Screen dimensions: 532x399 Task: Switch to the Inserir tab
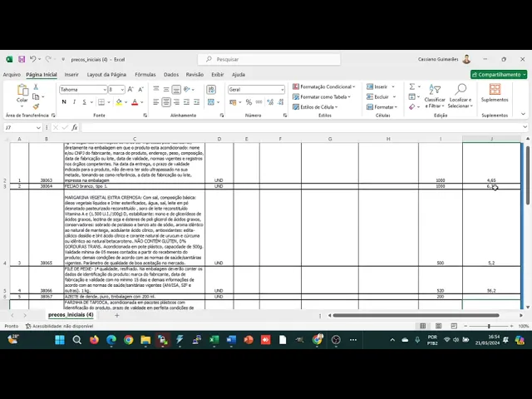[x=71, y=75]
